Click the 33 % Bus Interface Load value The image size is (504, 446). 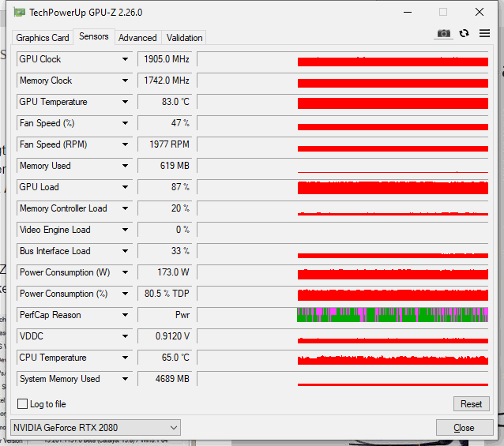coord(165,251)
